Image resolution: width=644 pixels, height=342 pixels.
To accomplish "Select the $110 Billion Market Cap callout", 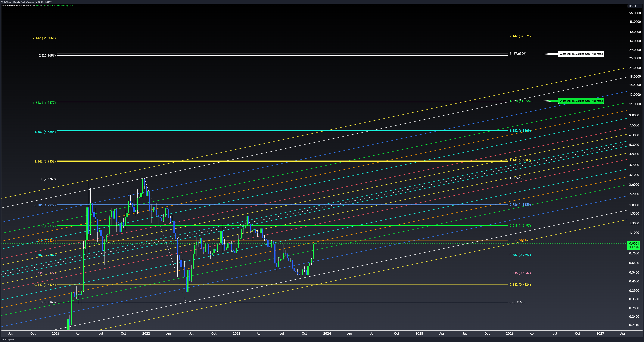I will pos(581,101).
